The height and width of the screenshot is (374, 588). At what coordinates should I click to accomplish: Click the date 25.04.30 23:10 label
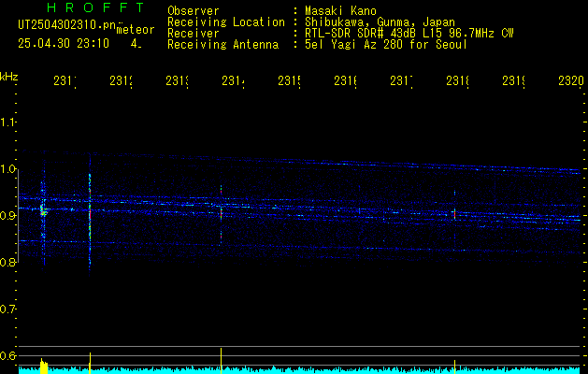(64, 44)
